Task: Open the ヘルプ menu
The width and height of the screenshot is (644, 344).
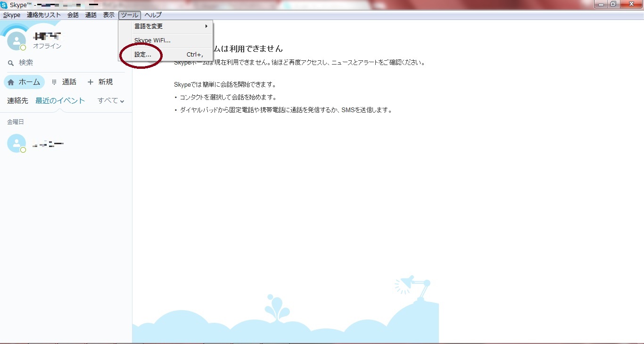Action: tap(153, 15)
